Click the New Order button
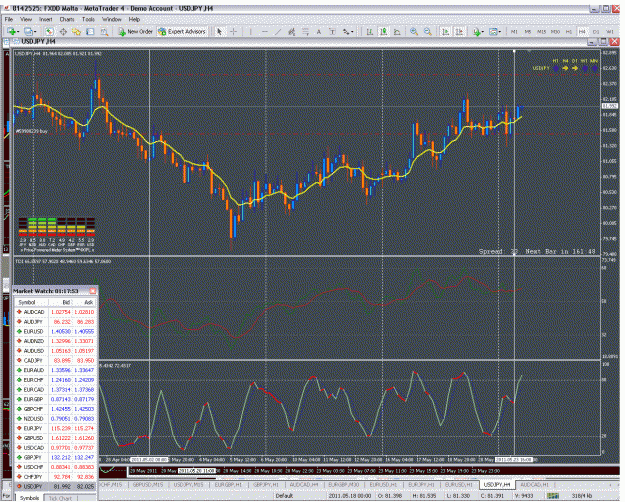Image resolution: width=625 pixels, height=502 pixels. pyautogui.click(x=136, y=31)
